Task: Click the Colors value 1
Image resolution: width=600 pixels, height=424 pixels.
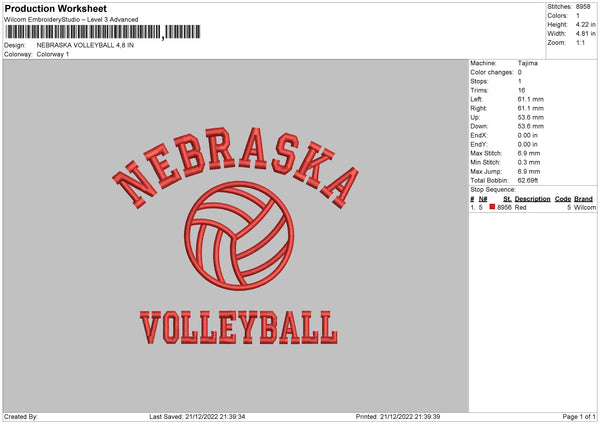Action: [578, 16]
